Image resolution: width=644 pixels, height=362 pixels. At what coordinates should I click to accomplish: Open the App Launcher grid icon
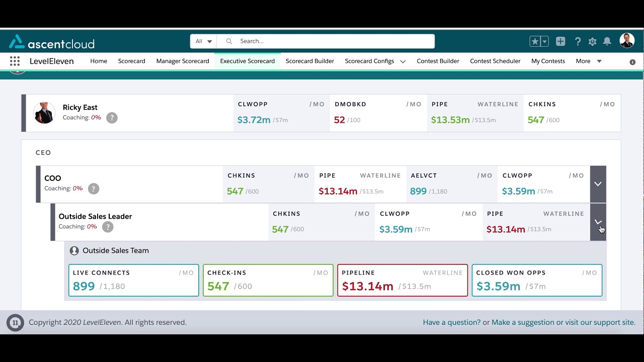tap(15, 61)
